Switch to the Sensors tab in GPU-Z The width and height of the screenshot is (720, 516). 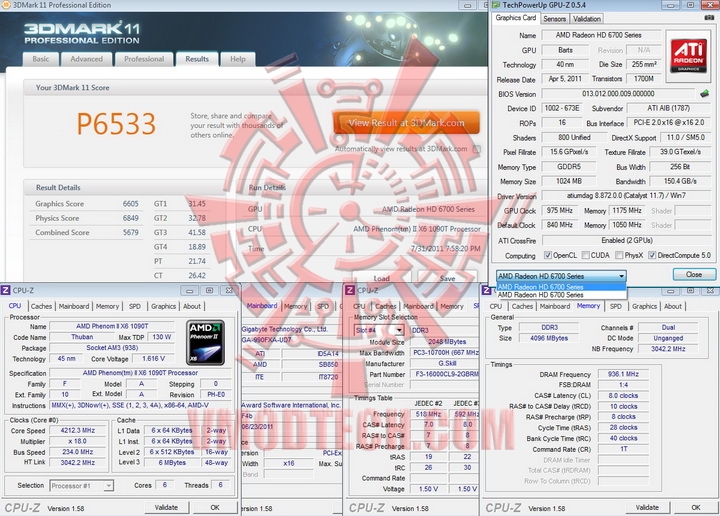point(554,19)
